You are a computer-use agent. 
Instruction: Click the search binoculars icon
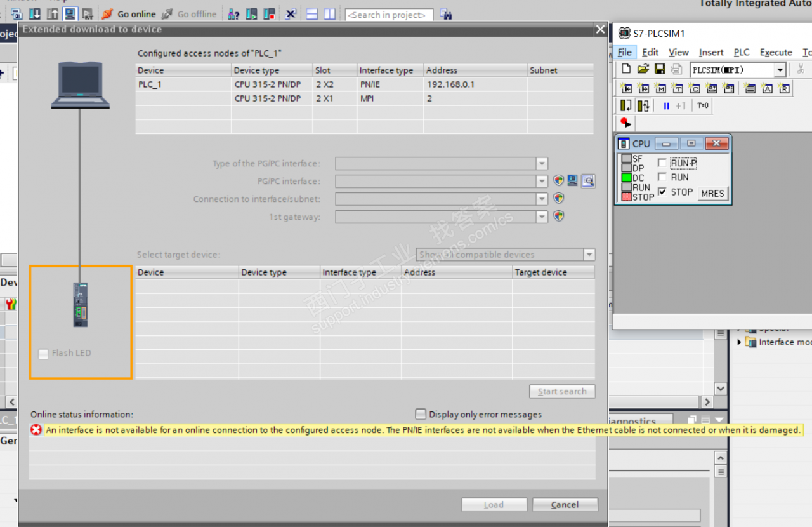coord(445,14)
